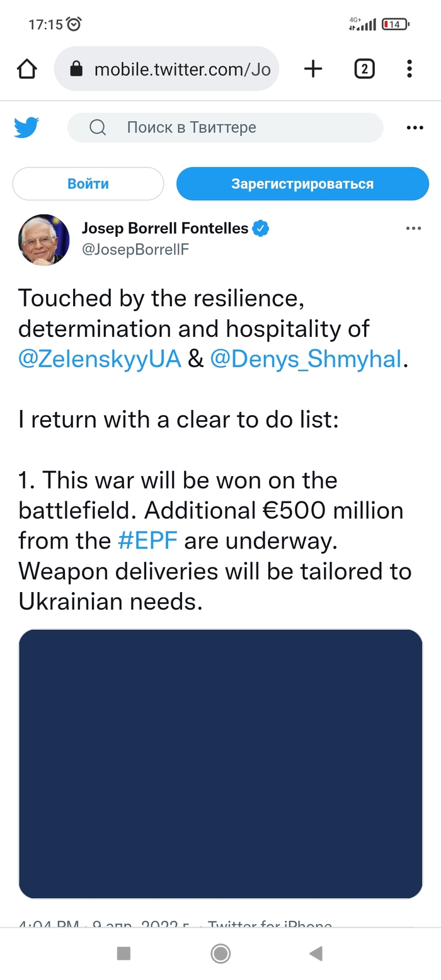Viewport: 441px width, 980px height.
Task: Tap the browser home icon
Action: 26,69
